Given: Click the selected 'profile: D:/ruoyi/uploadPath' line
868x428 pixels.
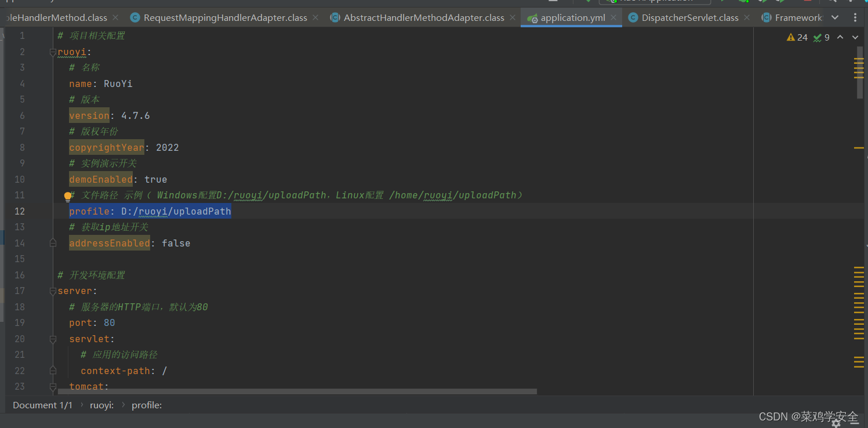Looking at the screenshot, I should 150,211.
